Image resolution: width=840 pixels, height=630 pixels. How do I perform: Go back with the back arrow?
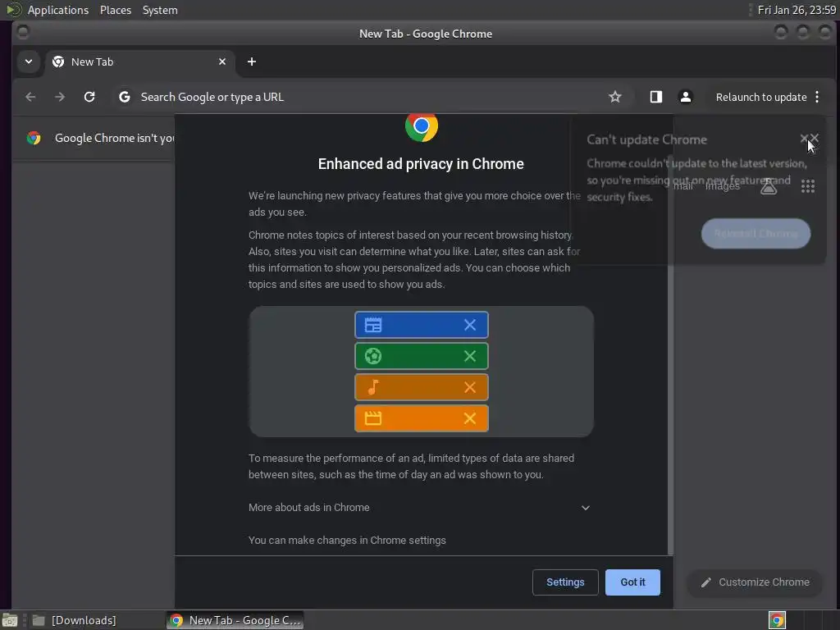(x=30, y=97)
